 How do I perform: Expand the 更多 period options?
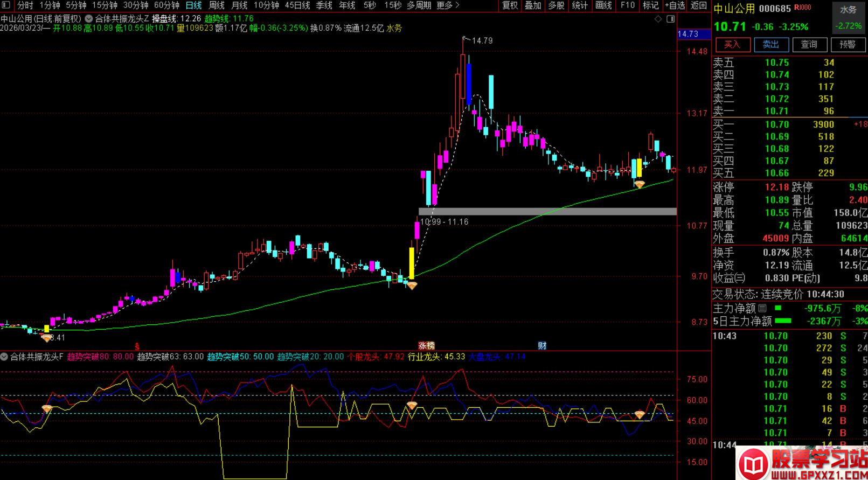[x=448, y=5]
